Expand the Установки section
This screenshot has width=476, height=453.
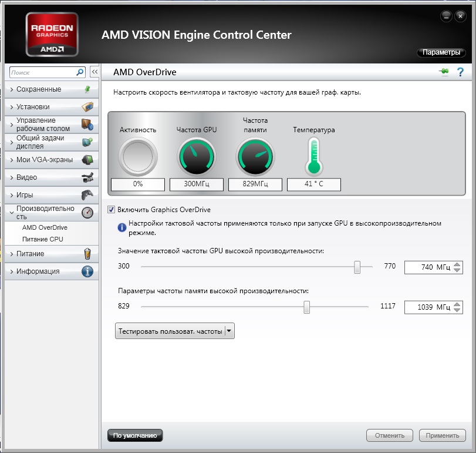point(12,107)
